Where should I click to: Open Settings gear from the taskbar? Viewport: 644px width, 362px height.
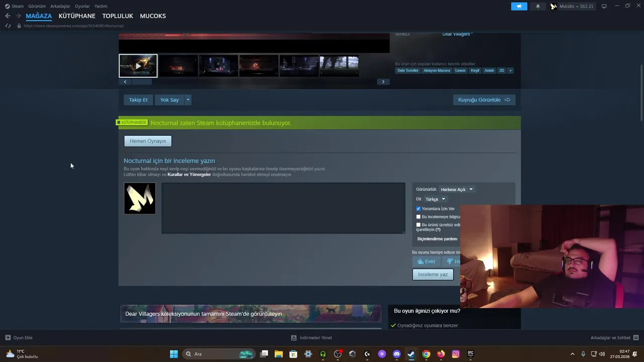click(x=308, y=354)
